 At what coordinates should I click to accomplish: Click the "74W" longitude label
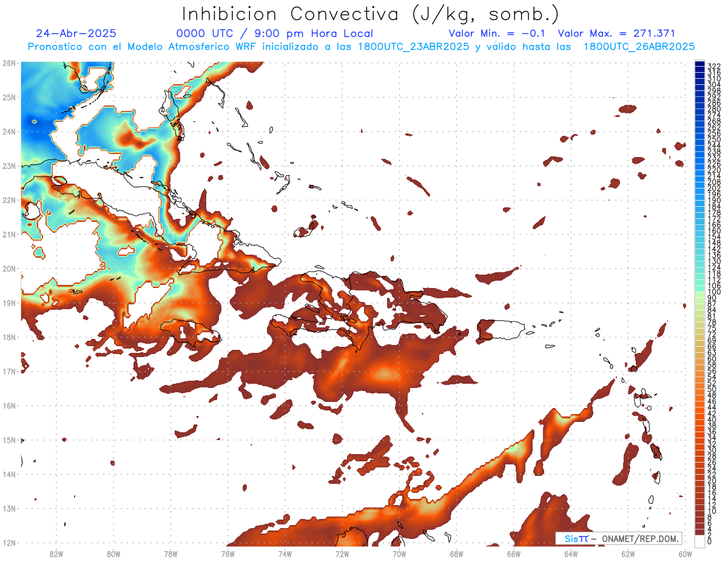[285, 554]
